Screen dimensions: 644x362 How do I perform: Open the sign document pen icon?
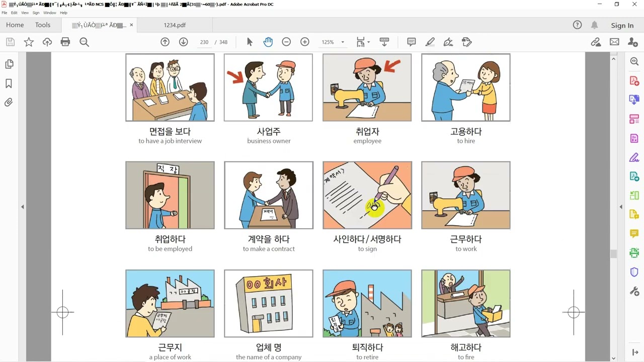point(448,42)
